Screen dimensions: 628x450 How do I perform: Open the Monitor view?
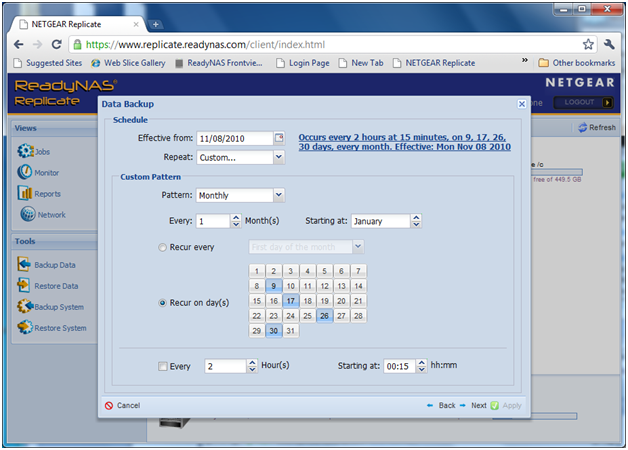coord(38,173)
